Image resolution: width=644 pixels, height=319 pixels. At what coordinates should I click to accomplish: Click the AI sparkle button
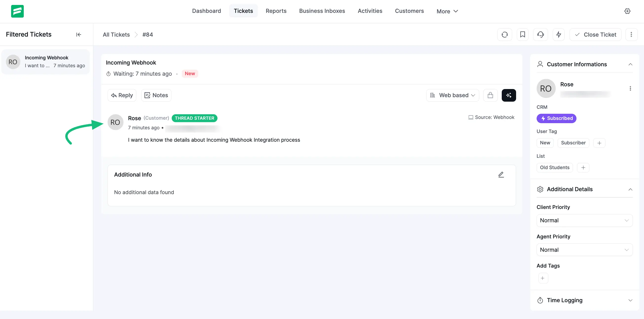point(509,95)
